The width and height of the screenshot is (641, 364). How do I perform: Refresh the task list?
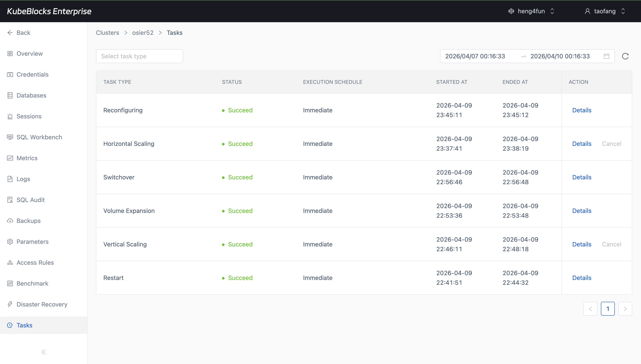click(625, 56)
